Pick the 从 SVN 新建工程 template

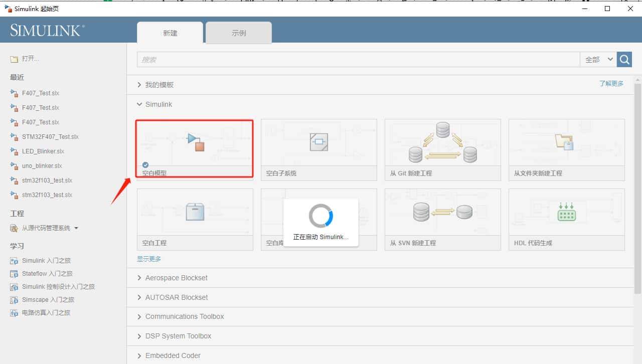click(x=442, y=219)
